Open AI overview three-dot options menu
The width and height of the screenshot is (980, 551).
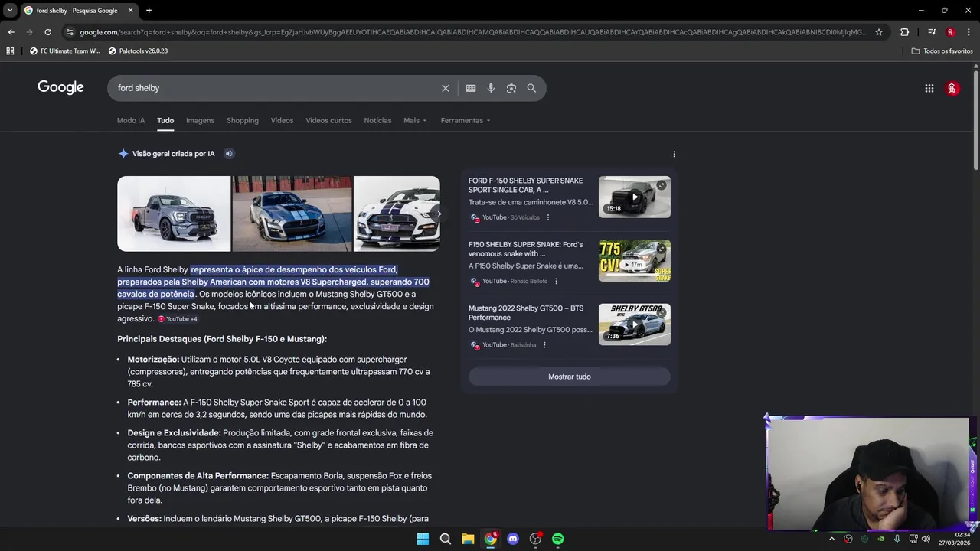point(674,154)
